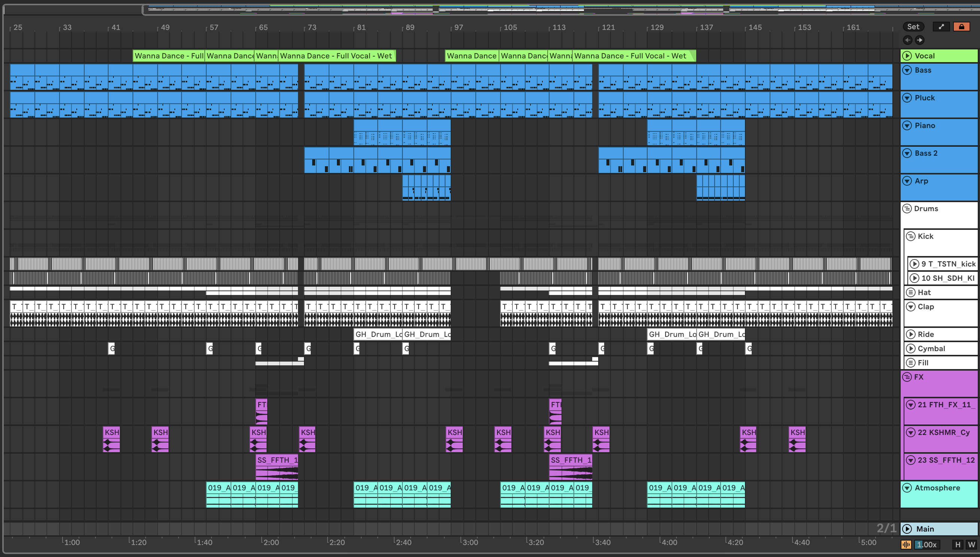The image size is (980, 557).
Task: Click the Drums group fold icon
Action: 907,209
